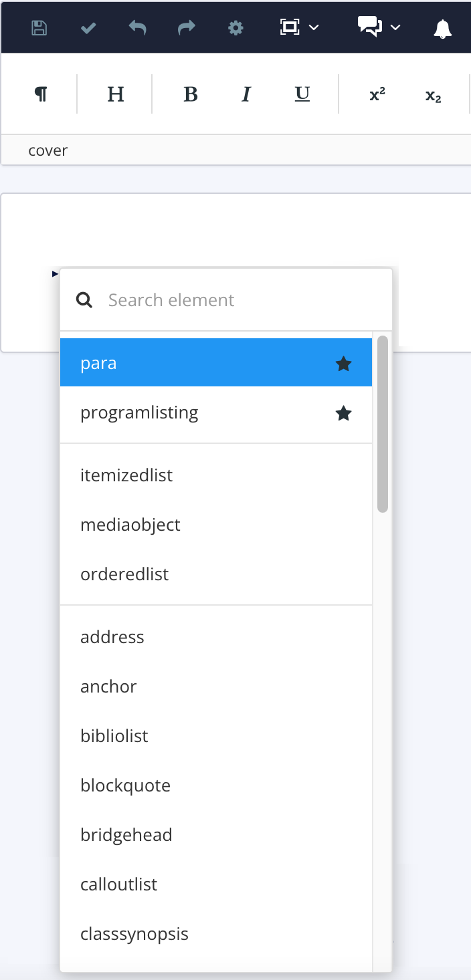The height and width of the screenshot is (980, 471).
Task: Expand the fullscreen view dropdown
Action: tap(314, 28)
